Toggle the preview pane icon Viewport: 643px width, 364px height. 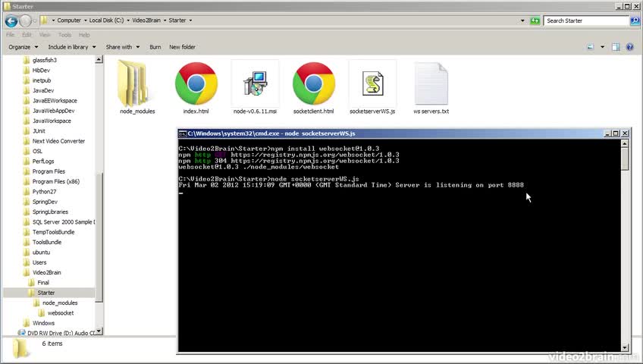[616, 47]
